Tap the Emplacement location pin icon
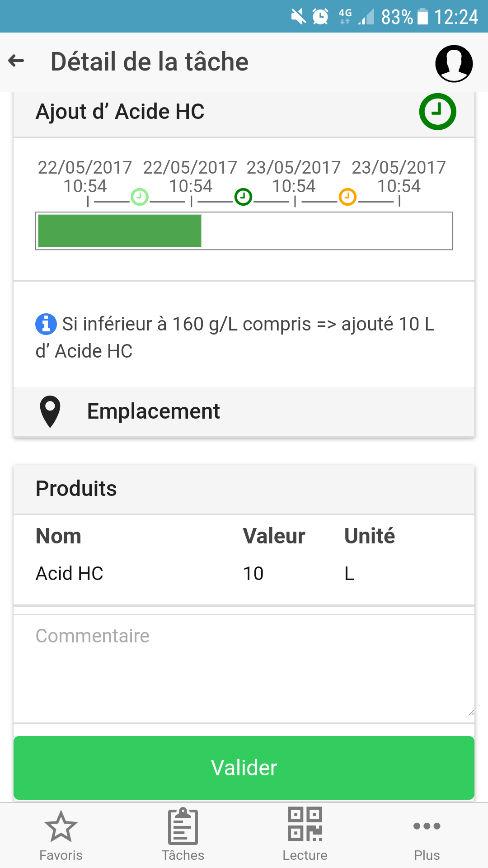Viewport: 488px width, 868px height. pyautogui.click(x=50, y=411)
